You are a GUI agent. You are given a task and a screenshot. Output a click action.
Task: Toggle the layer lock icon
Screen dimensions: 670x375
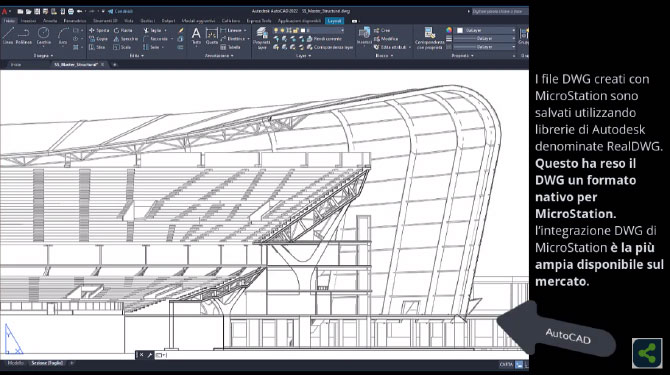pyautogui.click(x=296, y=30)
